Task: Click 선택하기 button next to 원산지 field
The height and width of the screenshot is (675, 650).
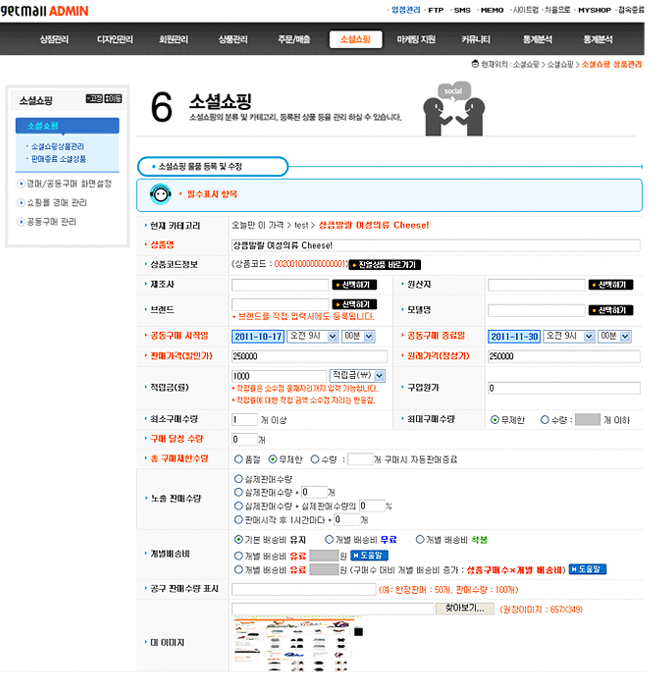Action: tap(611, 284)
